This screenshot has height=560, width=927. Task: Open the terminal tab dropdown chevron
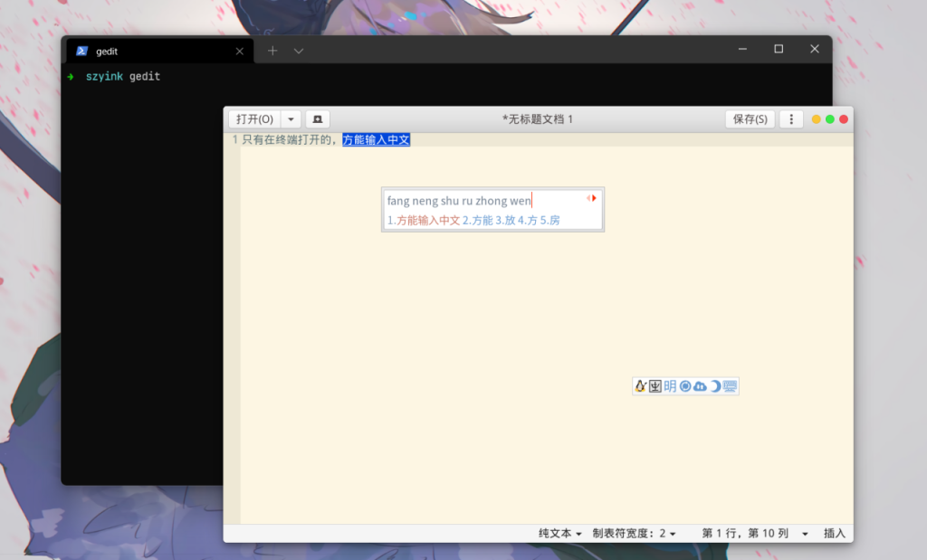299,52
